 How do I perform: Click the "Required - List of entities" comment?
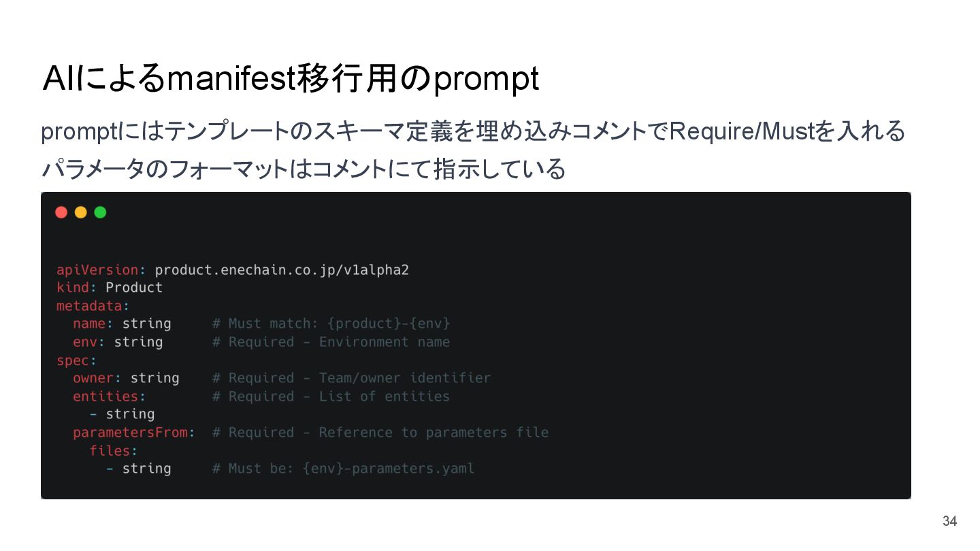[331, 397]
